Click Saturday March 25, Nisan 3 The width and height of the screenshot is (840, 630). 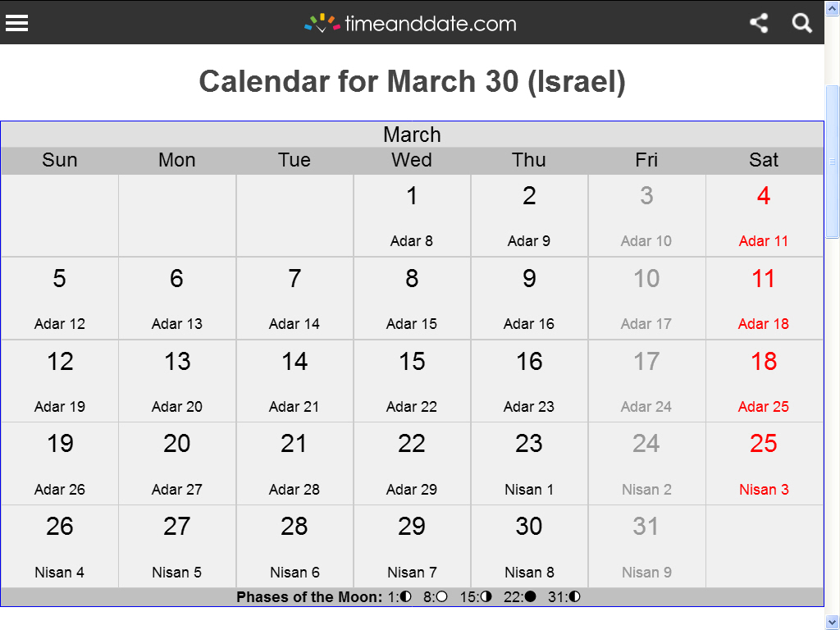pos(764,464)
